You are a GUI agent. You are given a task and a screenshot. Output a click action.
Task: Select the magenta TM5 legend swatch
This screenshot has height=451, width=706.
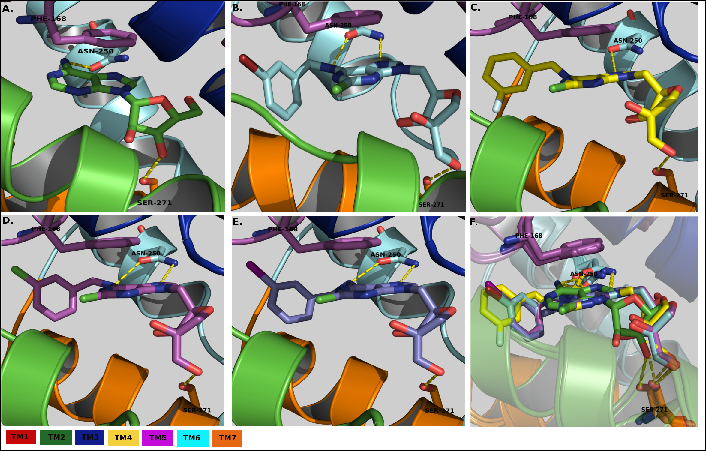pos(158,438)
